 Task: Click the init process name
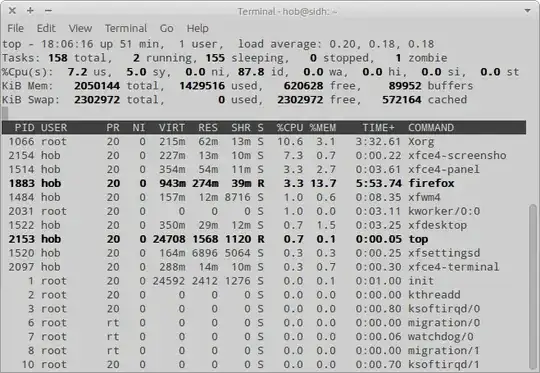(x=421, y=281)
